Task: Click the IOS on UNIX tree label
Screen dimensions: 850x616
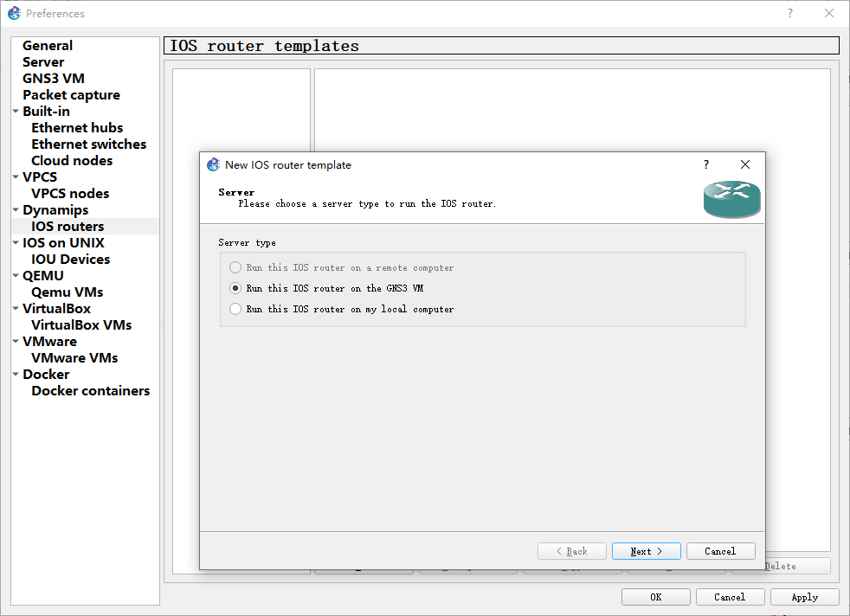Action: tap(63, 243)
